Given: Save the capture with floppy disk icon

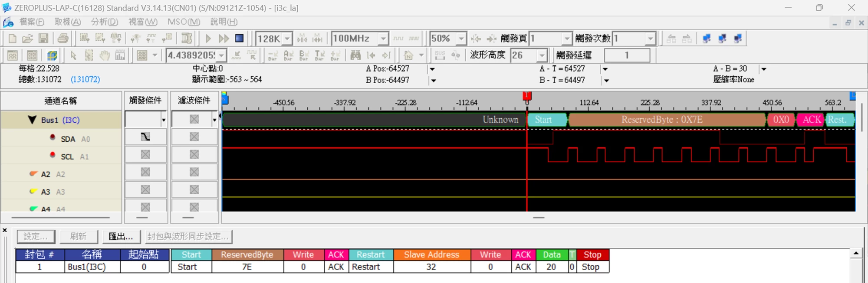Looking at the screenshot, I should pyautogui.click(x=43, y=39).
